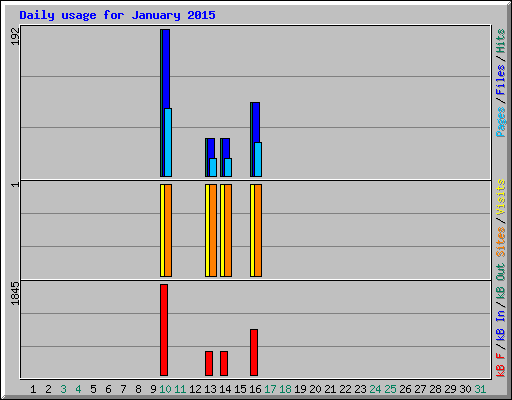The width and height of the screenshot is (512, 400).
Task: Select the dark blue Files bar for day 13
Action: pos(211,148)
